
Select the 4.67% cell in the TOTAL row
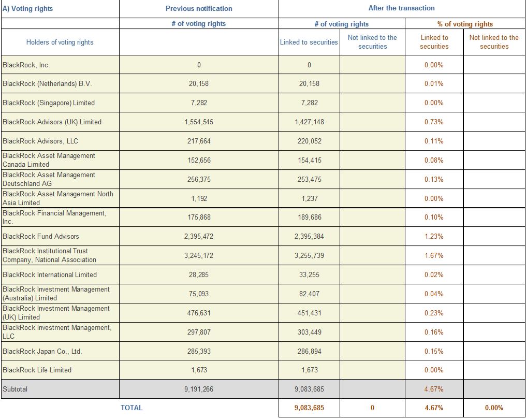point(434,408)
